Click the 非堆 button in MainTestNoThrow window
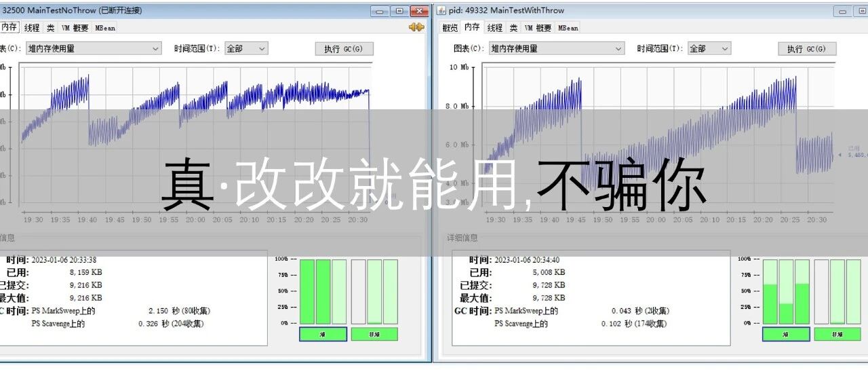The width and height of the screenshot is (868, 370). (374, 334)
